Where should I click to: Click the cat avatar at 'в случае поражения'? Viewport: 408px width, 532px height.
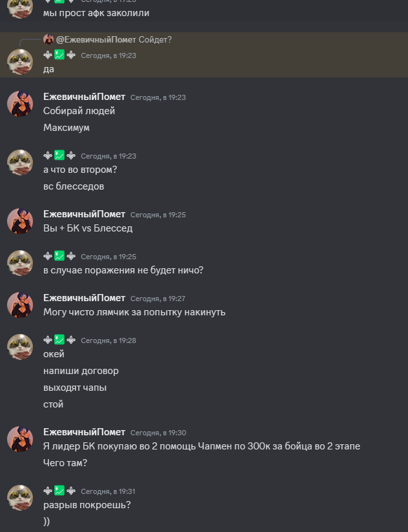(x=20, y=263)
